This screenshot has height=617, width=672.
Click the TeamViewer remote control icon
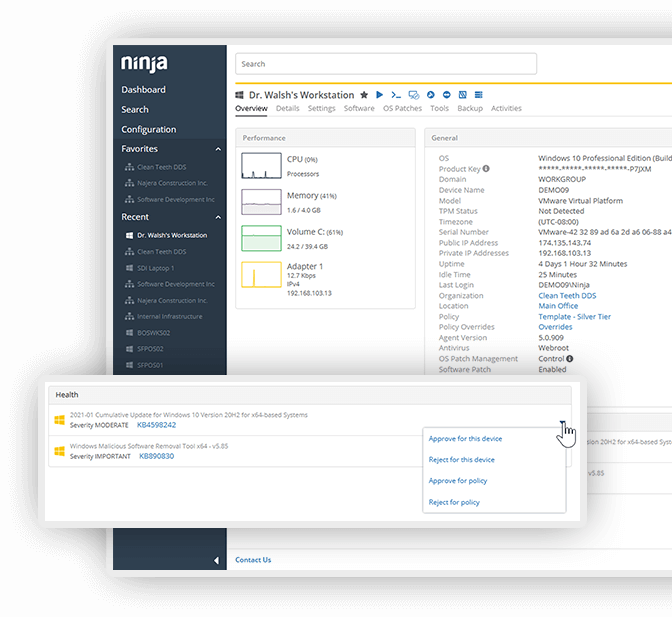click(x=447, y=95)
